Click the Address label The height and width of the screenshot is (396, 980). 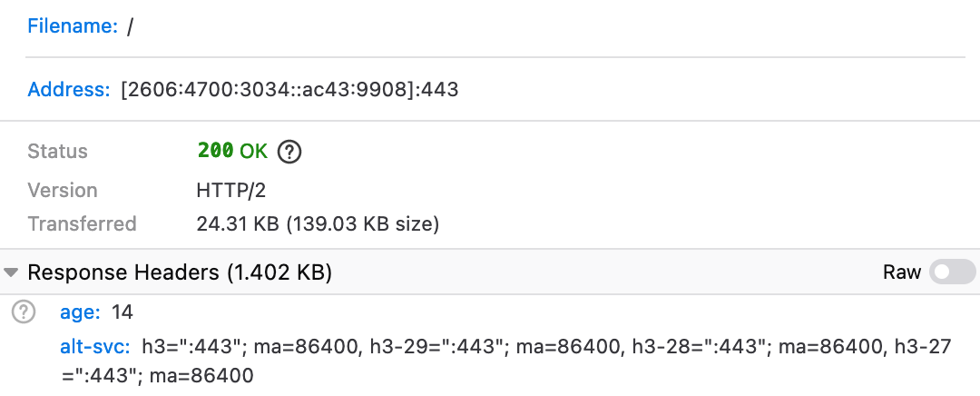[69, 90]
